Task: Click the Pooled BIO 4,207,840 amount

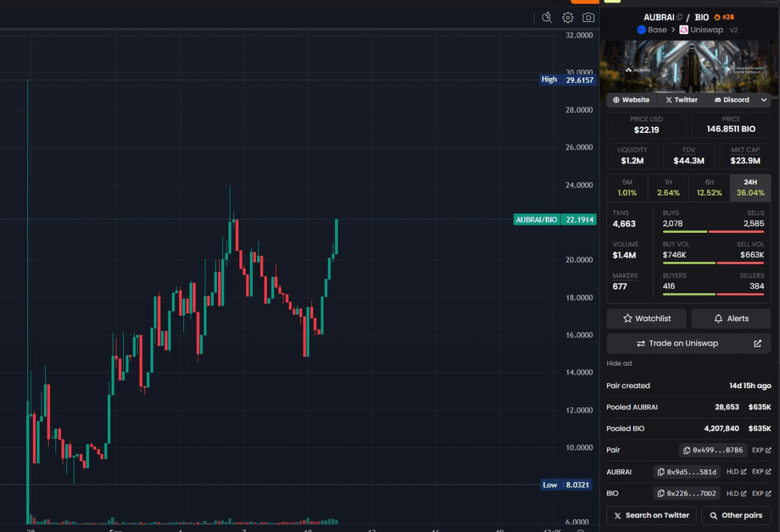Action: tap(721, 428)
